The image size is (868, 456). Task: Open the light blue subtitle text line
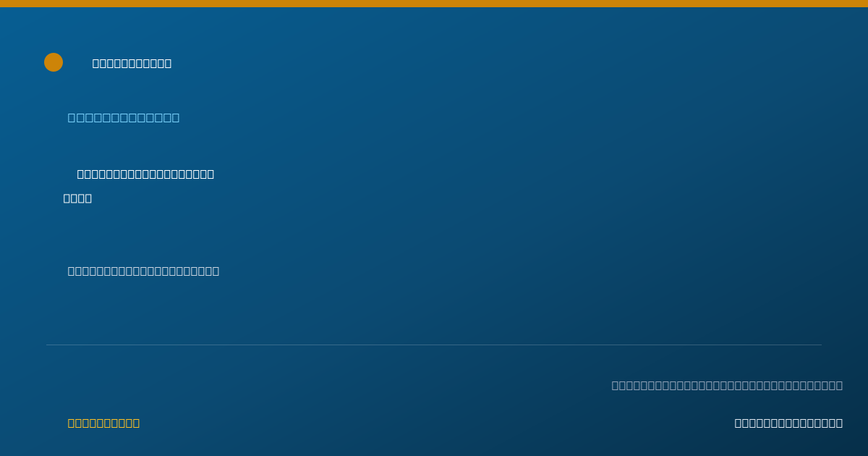pyautogui.click(x=124, y=117)
